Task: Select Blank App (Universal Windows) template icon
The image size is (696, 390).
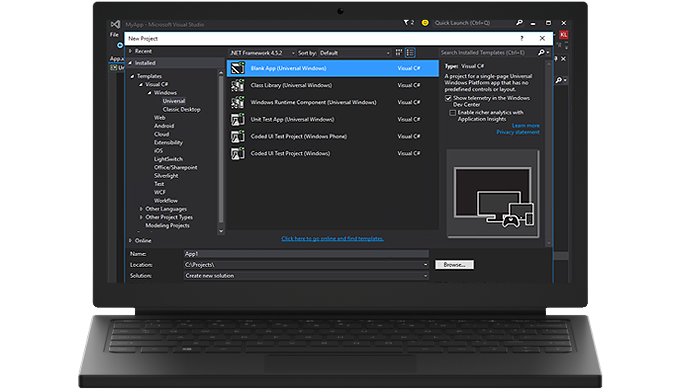Action: click(237, 68)
